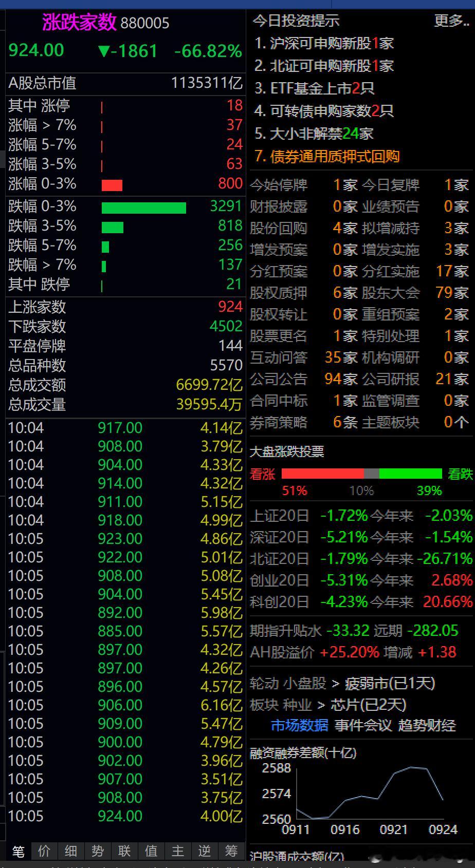
Task: Select the 趋势财经 tab
Action: tap(427, 725)
